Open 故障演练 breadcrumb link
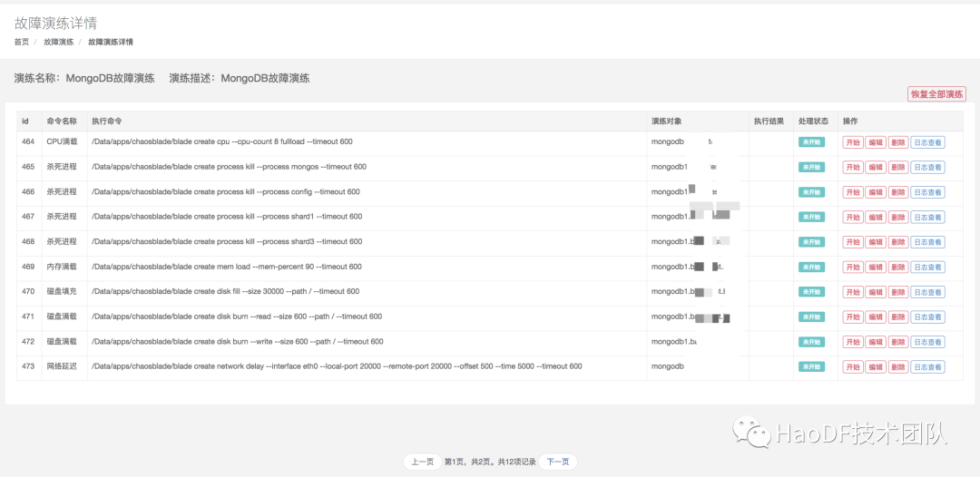The height and width of the screenshot is (477, 980). pos(59,42)
